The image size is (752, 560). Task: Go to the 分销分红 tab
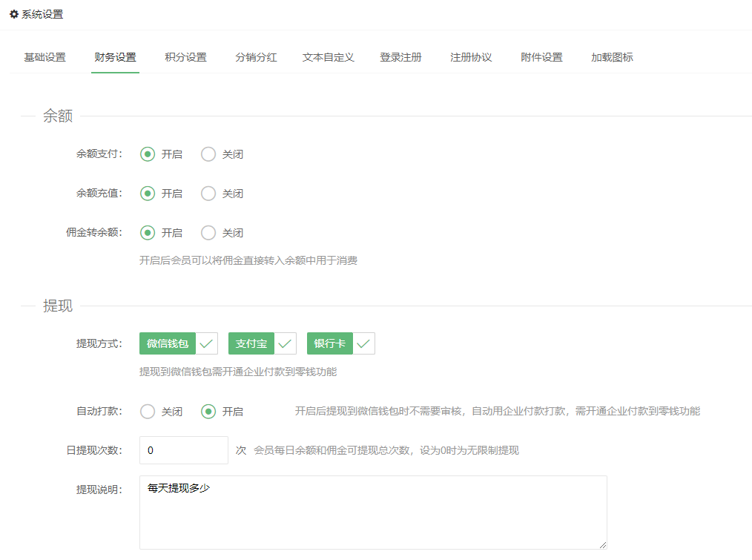click(x=256, y=57)
